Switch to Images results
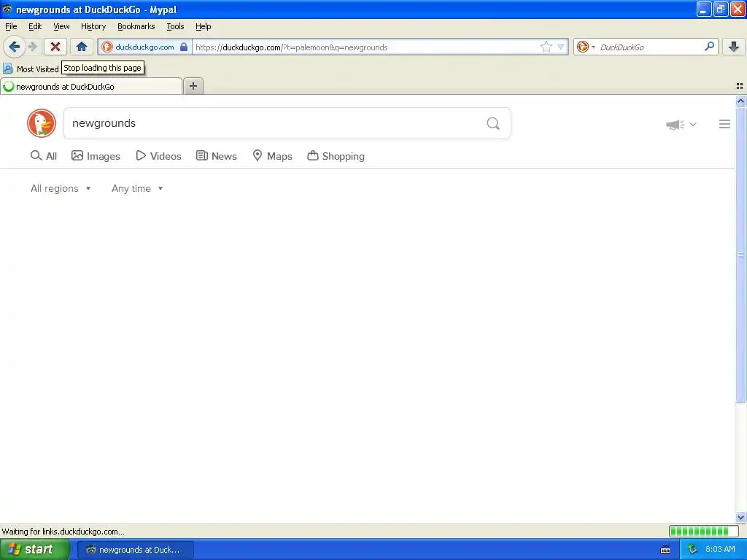This screenshot has width=747, height=560. coord(96,156)
